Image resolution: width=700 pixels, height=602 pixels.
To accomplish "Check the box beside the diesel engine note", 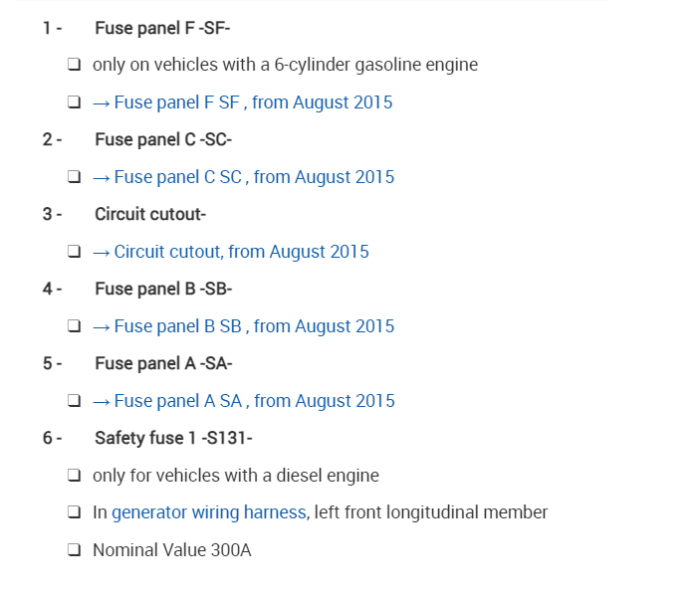I will (x=75, y=476).
